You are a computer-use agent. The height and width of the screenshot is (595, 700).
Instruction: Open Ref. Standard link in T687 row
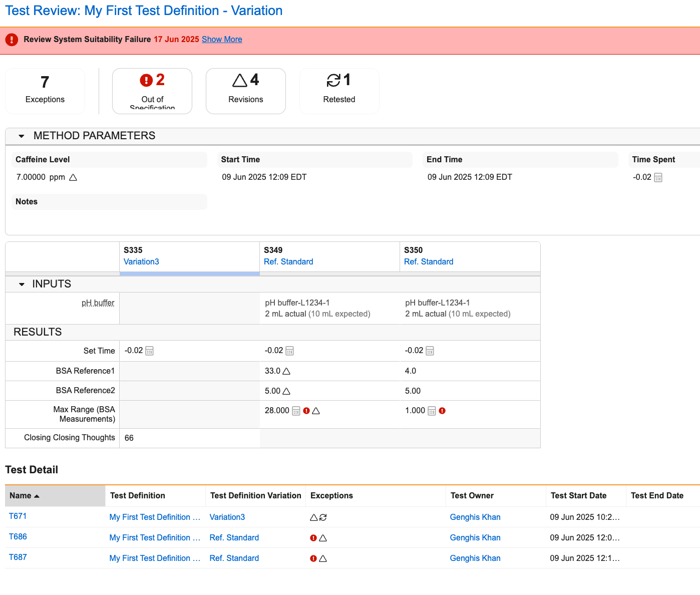coord(234,558)
